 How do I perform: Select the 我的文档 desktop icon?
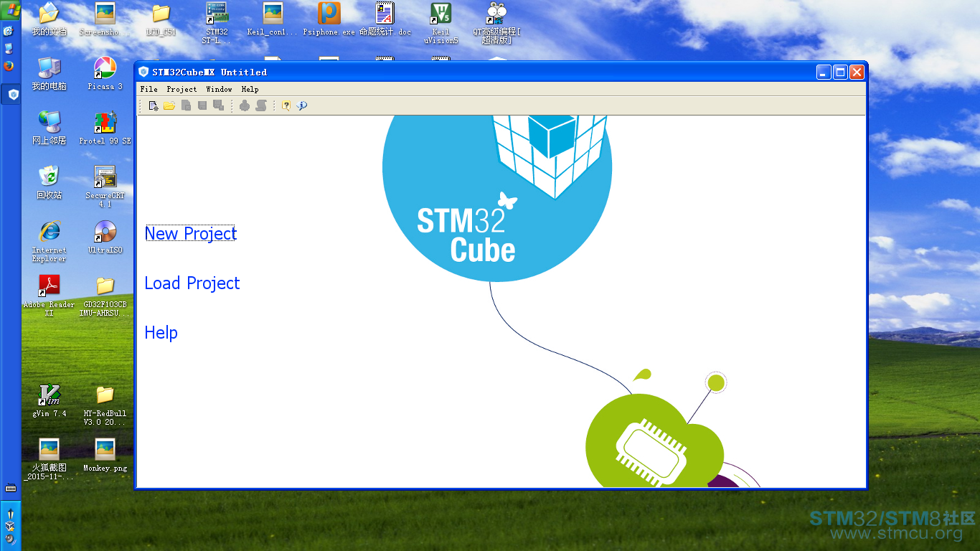coord(49,19)
